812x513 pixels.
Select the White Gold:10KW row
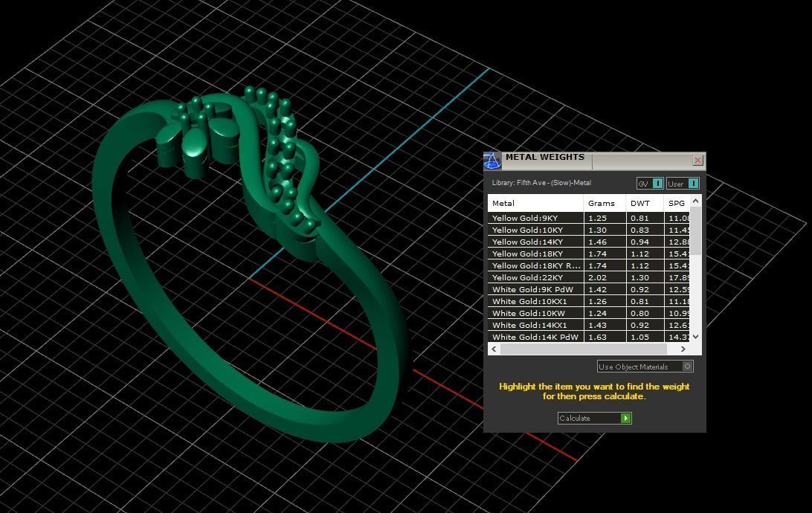(x=588, y=313)
